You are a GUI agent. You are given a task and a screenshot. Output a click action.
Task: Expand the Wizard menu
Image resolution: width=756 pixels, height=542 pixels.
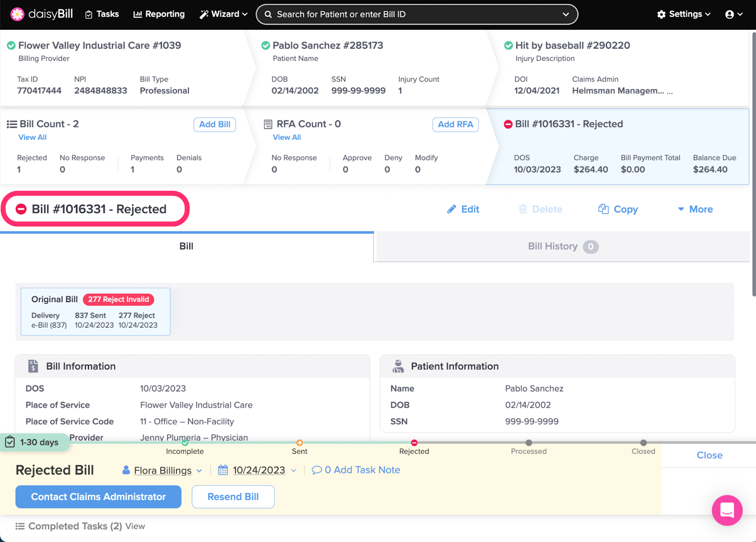pos(223,14)
